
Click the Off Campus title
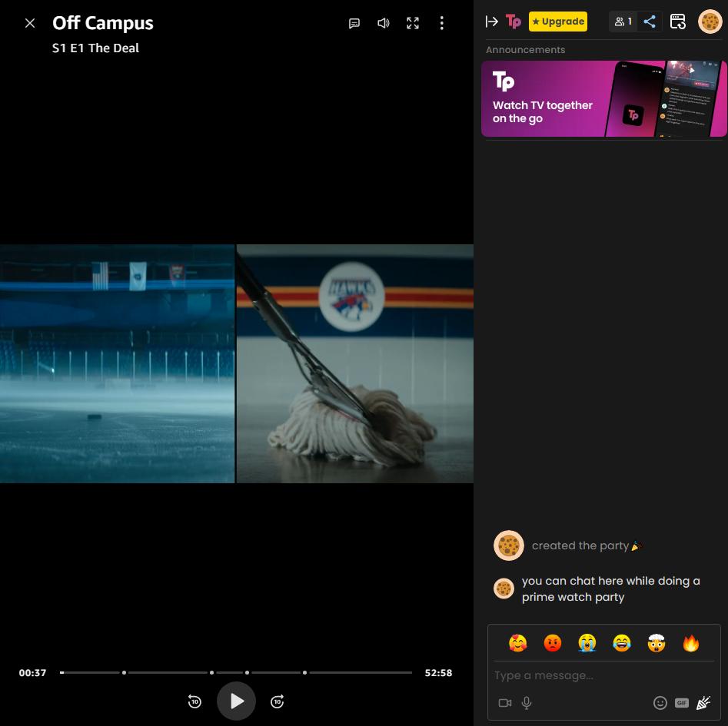pos(102,23)
